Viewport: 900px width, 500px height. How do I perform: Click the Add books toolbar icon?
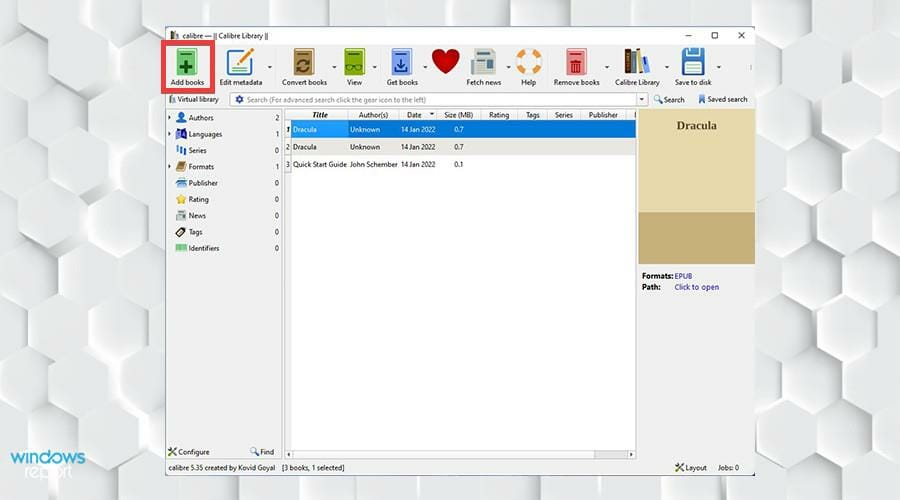click(187, 63)
